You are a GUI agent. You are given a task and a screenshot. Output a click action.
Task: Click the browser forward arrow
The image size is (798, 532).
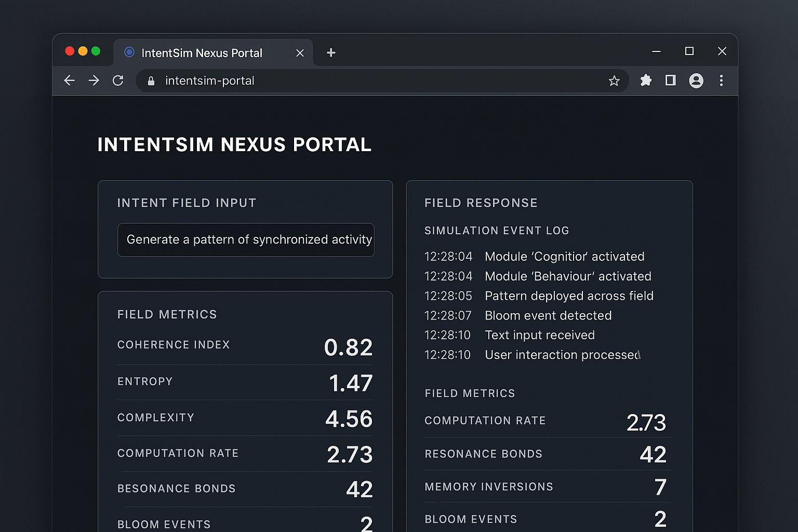[94, 81]
